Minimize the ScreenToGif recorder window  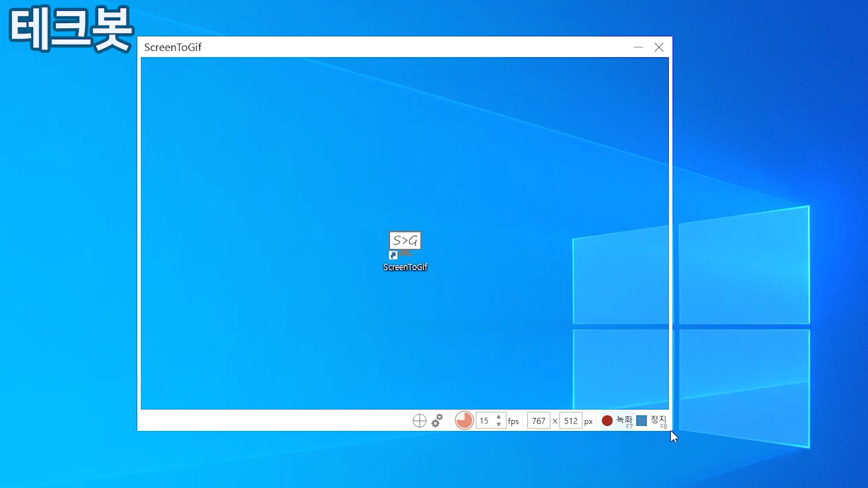click(638, 47)
